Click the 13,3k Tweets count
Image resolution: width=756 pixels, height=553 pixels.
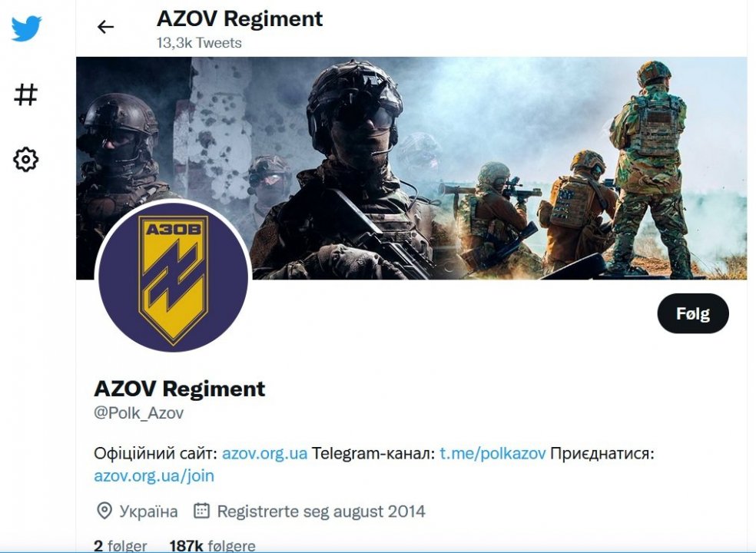click(199, 43)
